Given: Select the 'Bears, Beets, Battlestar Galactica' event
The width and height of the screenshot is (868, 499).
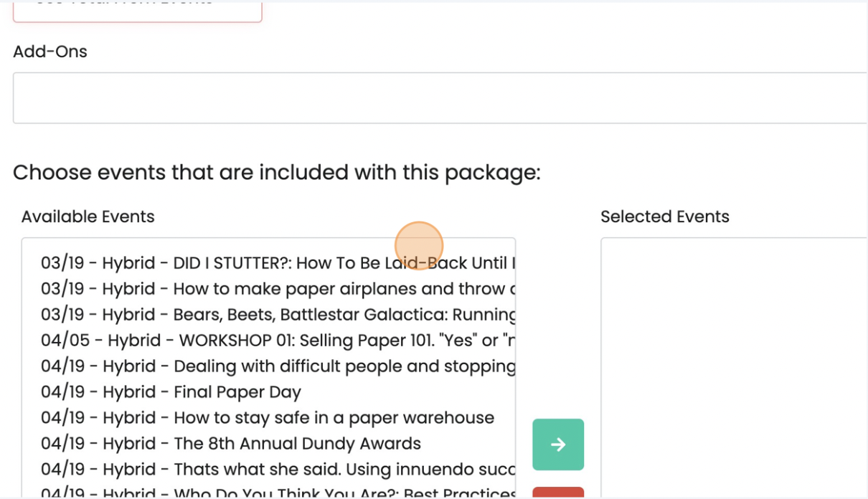Looking at the screenshot, I should (x=277, y=315).
